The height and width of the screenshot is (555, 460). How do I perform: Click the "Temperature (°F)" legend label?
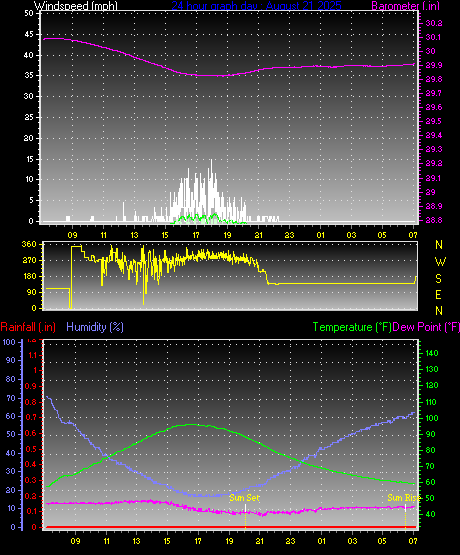(352, 327)
